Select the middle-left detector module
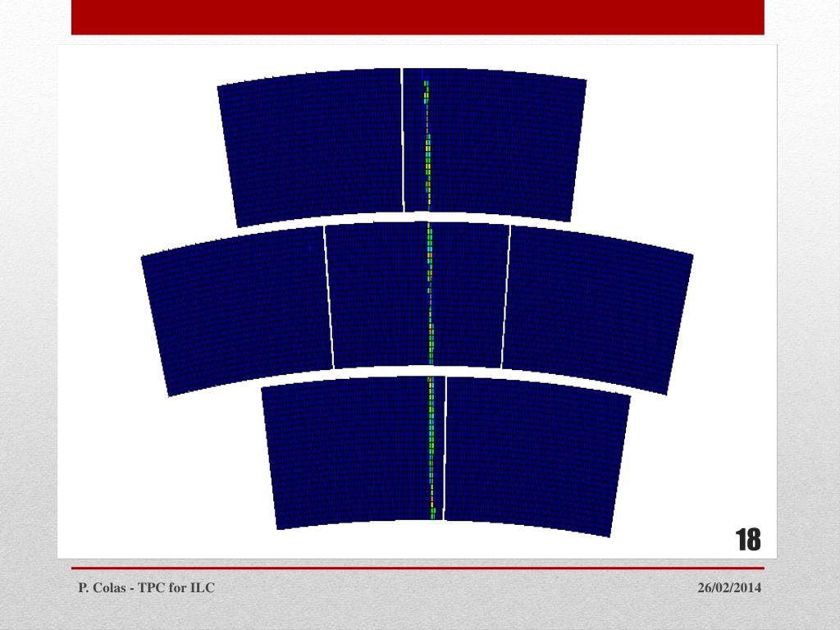This screenshot has height=630, width=840. pyautogui.click(x=237, y=311)
